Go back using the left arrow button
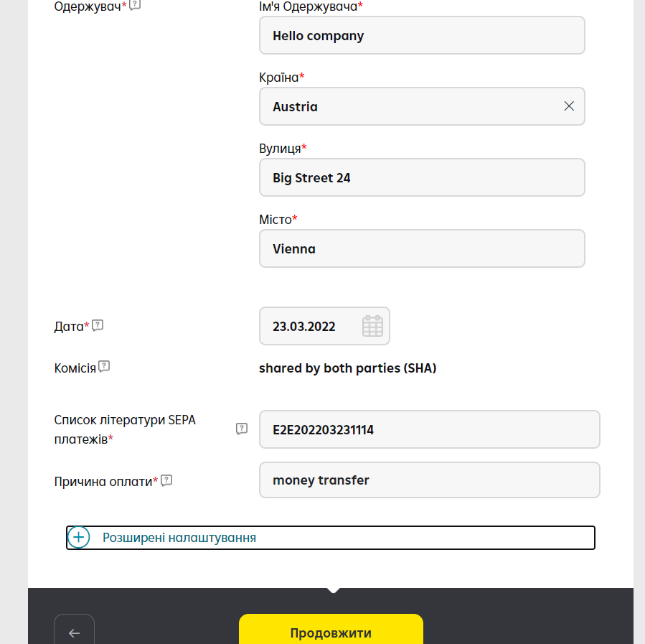This screenshot has width=645, height=644. 74,629
